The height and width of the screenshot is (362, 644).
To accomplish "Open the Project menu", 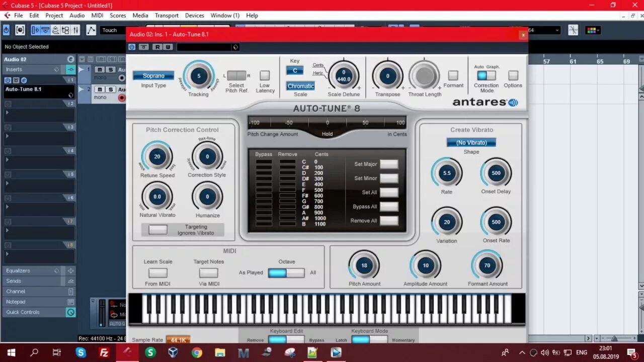I will tap(54, 16).
